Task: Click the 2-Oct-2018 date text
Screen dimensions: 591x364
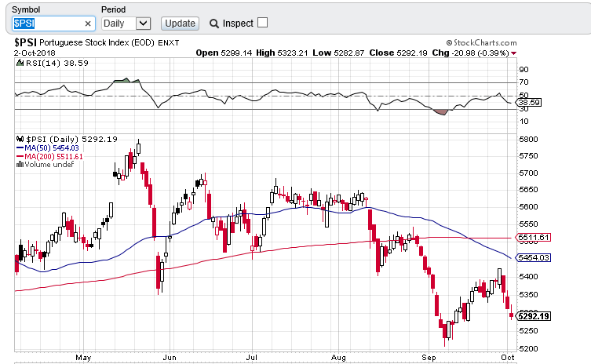Action: (35, 53)
